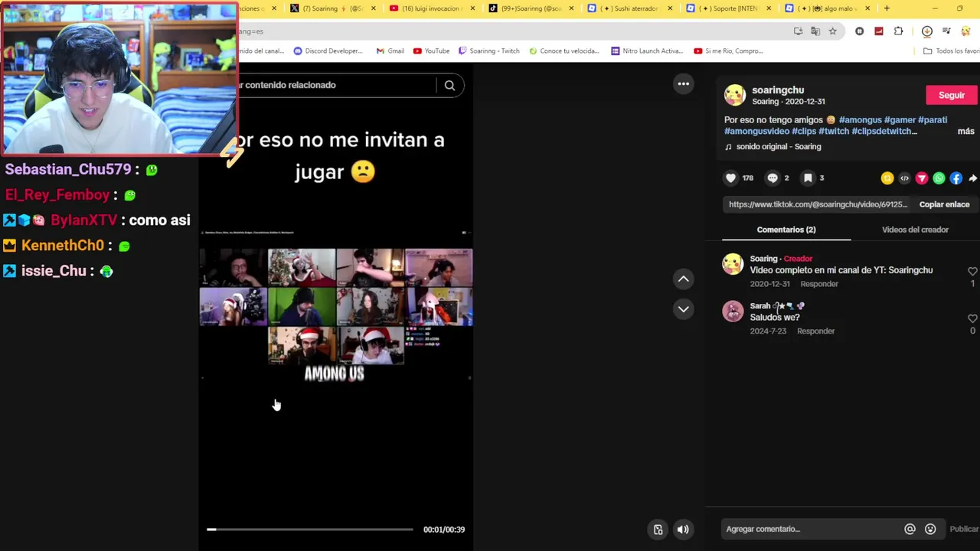Open browser extensions puzzle icon
The height and width of the screenshot is (551, 980).
click(898, 31)
